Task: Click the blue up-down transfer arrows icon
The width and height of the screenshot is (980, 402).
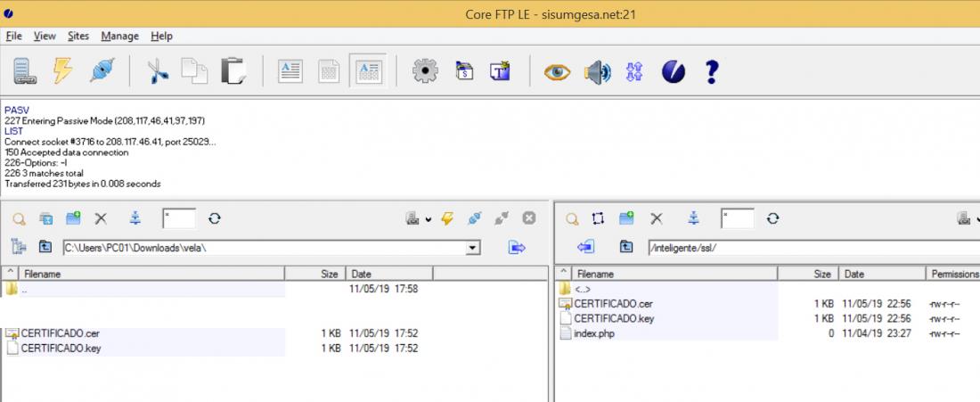Action: click(634, 72)
